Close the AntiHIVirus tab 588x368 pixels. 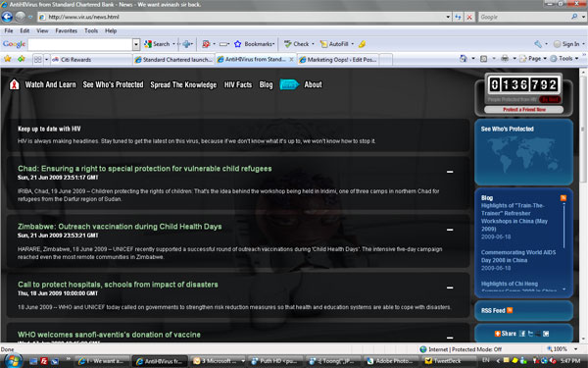click(291, 59)
